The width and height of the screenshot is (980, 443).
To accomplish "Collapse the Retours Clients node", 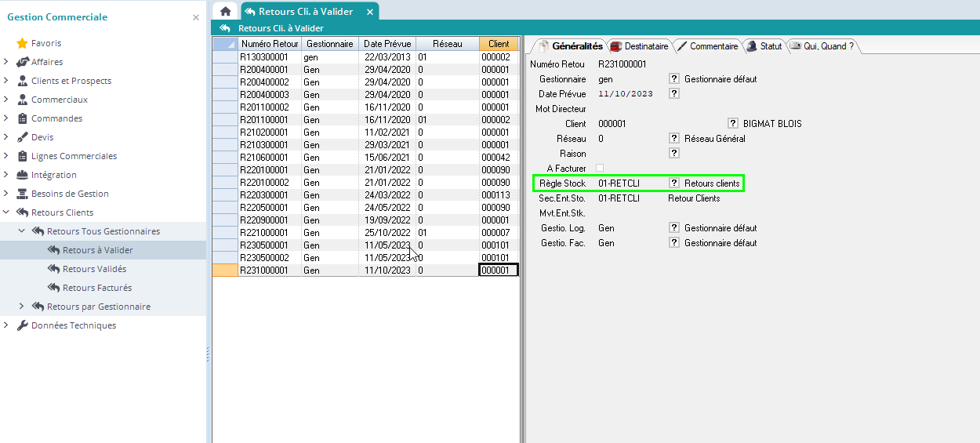I will click(6, 212).
